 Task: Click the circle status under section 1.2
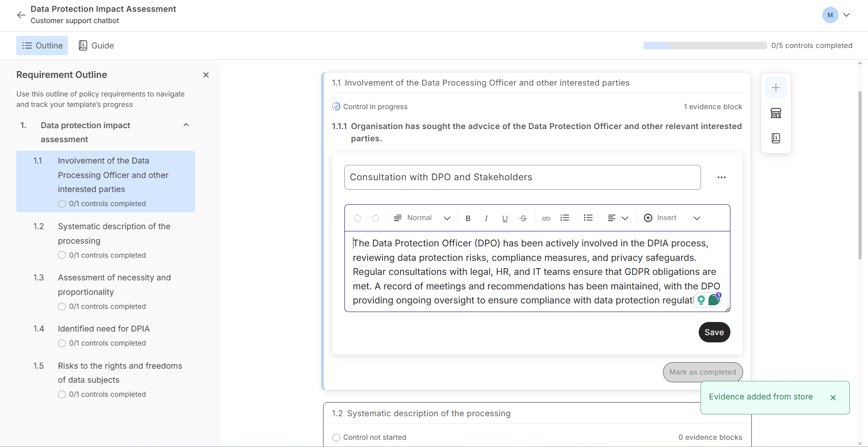point(62,255)
